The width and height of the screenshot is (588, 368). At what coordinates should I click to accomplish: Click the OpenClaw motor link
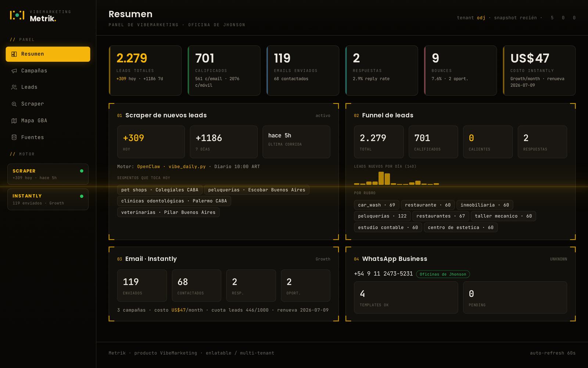click(148, 167)
